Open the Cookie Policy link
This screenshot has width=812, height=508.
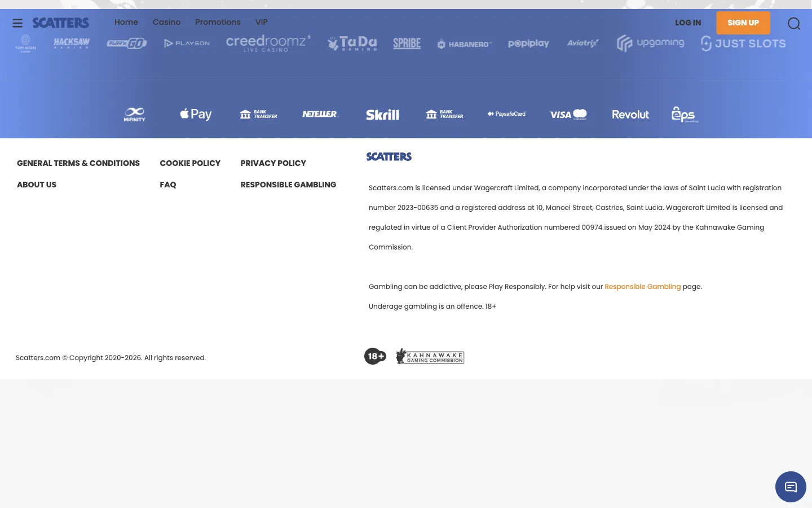[190, 163]
